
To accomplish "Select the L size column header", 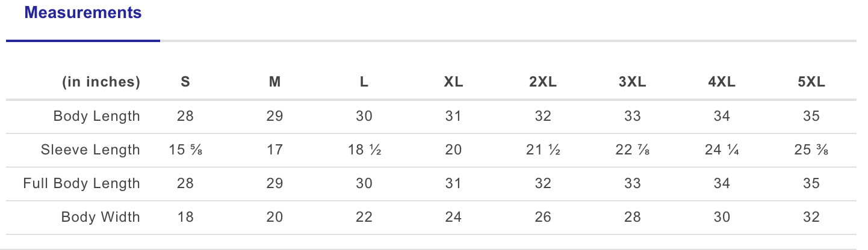I will point(364,82).
